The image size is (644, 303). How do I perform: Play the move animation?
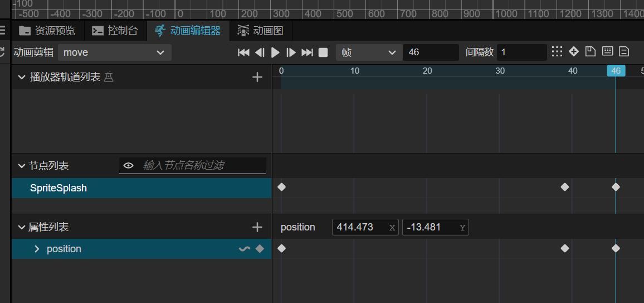tap(276, 52)
